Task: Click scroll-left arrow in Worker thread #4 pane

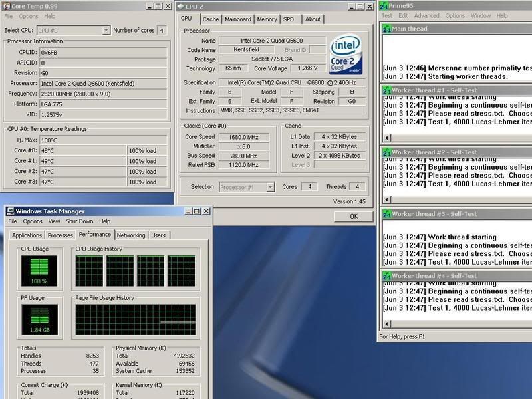Action: click(x=387, y=324)
